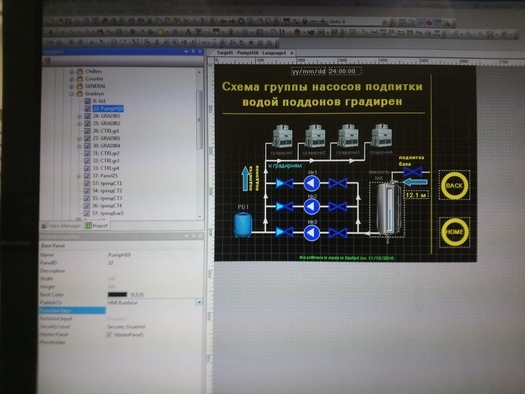
Task: Select the 8: Gr1 panel in tree
Action: pyautogui.click(x=99, y=101)
